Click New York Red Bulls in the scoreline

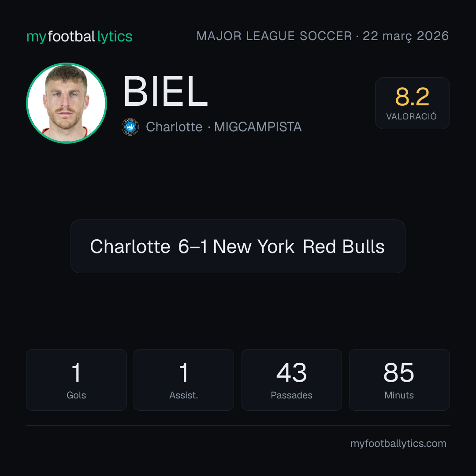pyautogui.click(x=299, y=246)
